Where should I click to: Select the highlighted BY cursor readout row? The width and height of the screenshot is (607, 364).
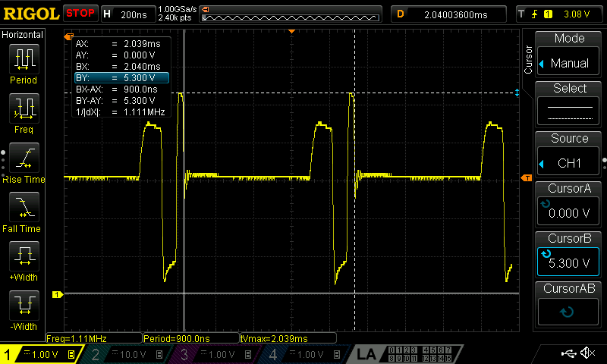121,77
